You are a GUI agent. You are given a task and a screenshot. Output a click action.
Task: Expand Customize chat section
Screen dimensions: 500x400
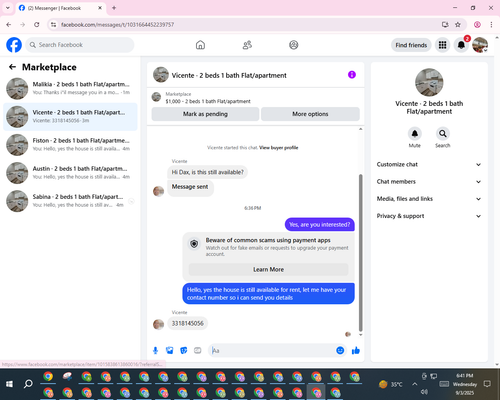click(429, 164)
